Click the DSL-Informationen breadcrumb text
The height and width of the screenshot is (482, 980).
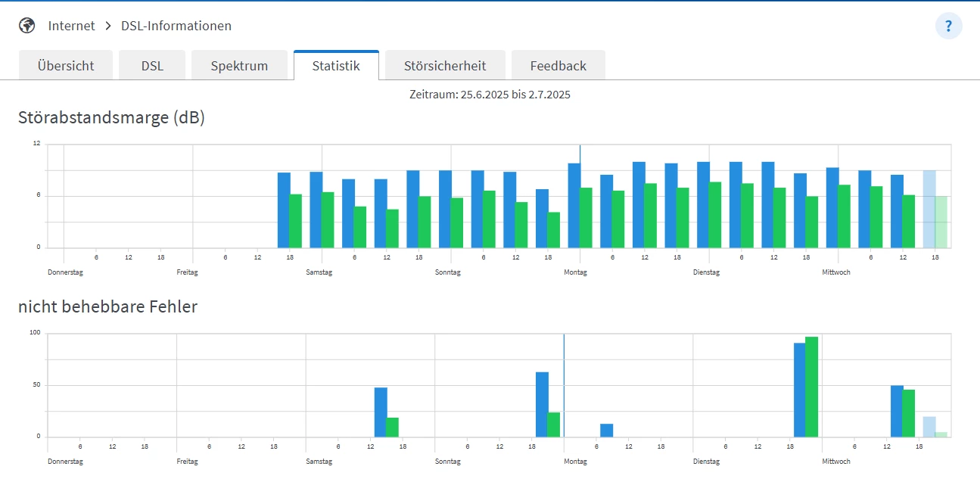coord(176,26)
